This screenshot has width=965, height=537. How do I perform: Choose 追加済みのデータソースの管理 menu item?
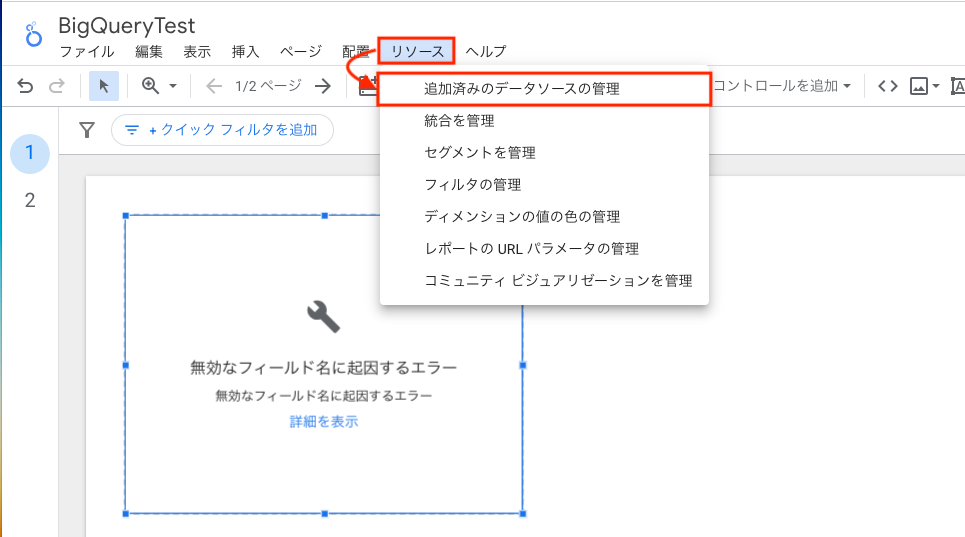[544, 89]
